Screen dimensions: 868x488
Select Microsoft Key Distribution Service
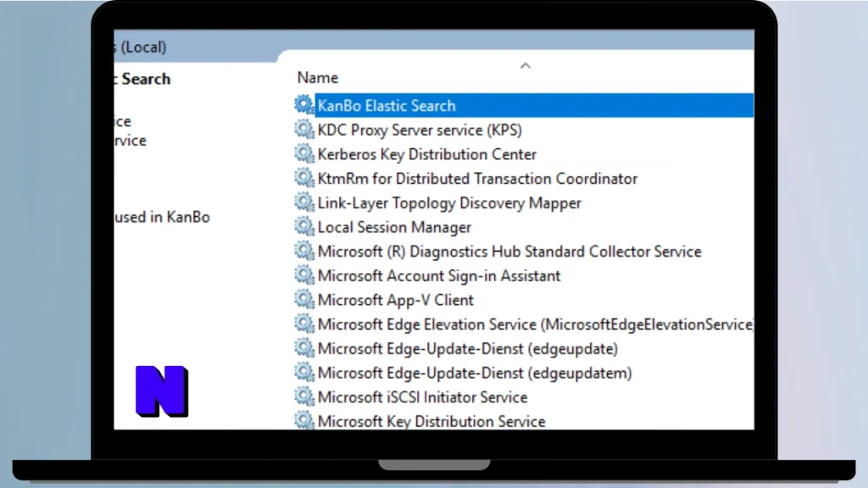click(431, 422)
